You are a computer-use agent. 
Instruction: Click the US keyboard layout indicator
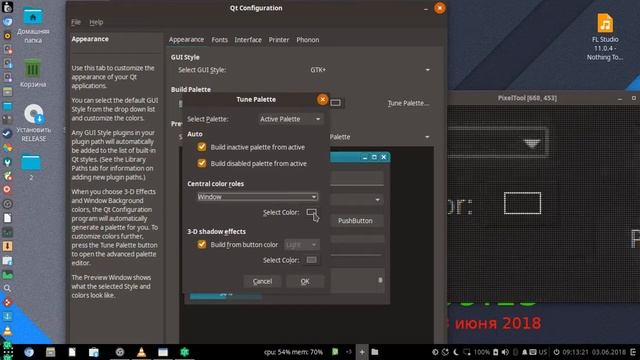(x=542, y=352)
